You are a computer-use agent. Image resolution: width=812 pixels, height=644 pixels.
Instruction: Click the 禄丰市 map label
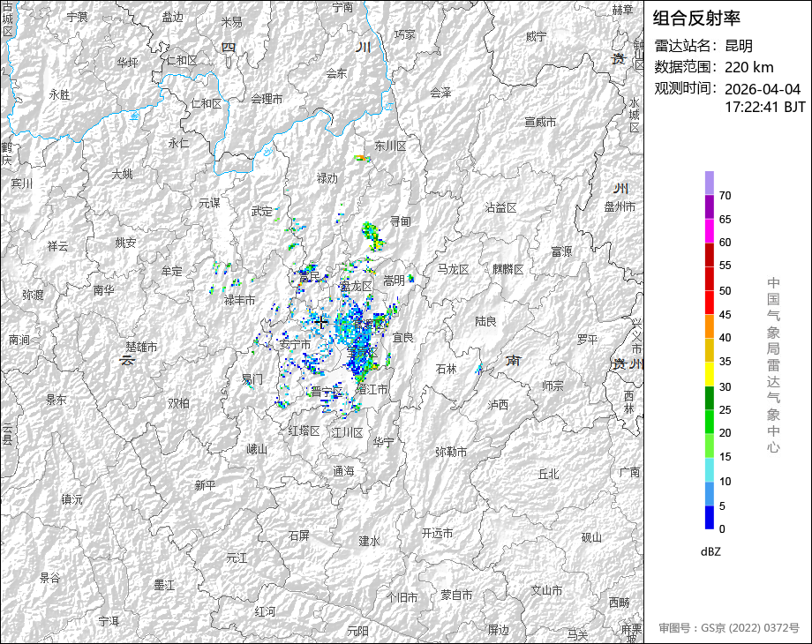[x=239, y=300]
